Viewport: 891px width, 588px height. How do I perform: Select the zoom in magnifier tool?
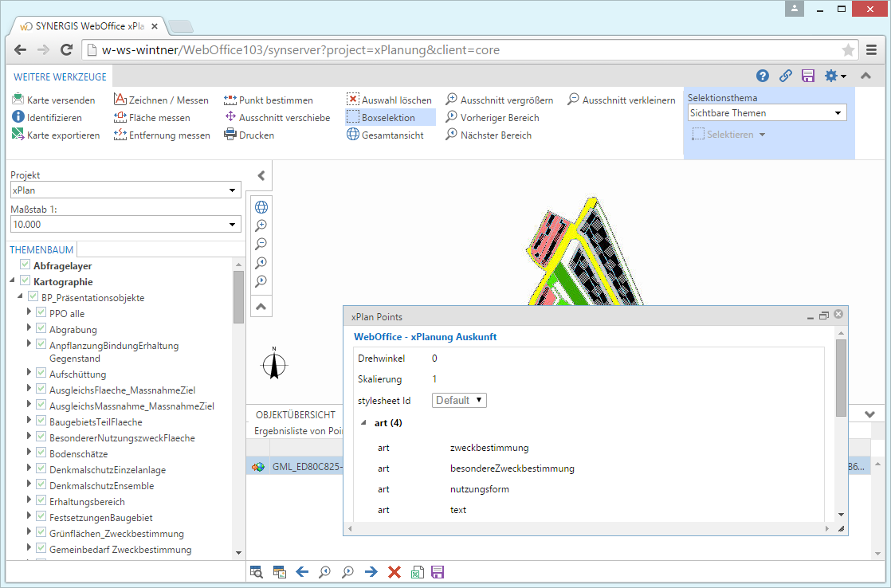[x=260, y=225]
